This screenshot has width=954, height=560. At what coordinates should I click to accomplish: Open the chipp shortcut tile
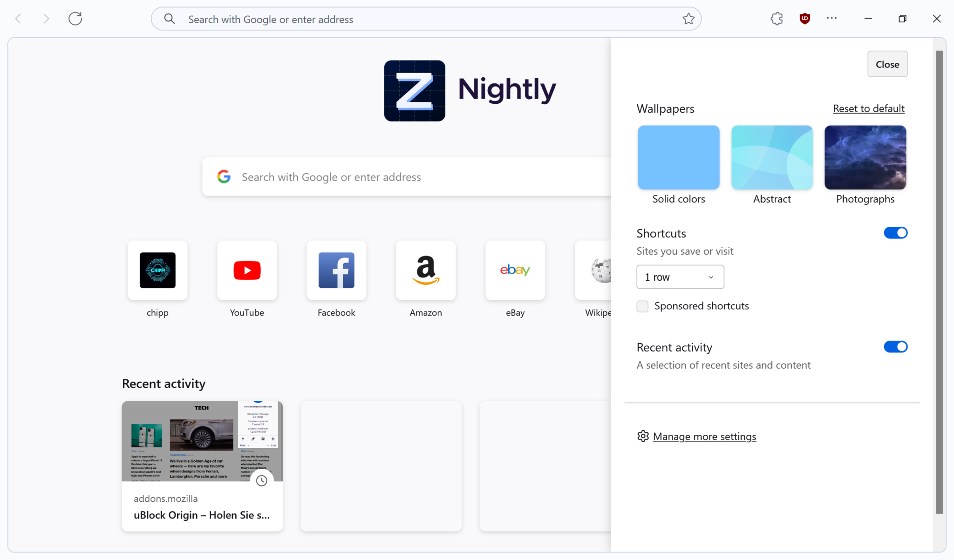coord(157,270)
